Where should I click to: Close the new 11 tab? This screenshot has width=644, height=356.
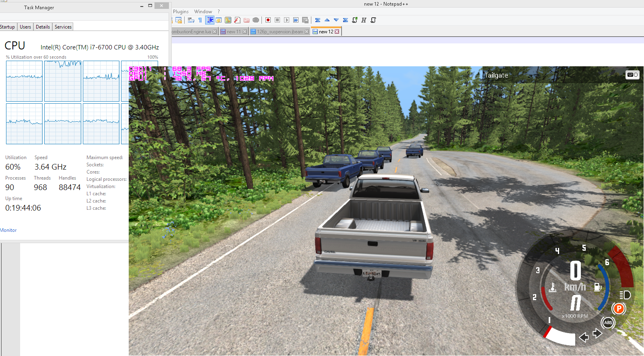pos(245,32)
